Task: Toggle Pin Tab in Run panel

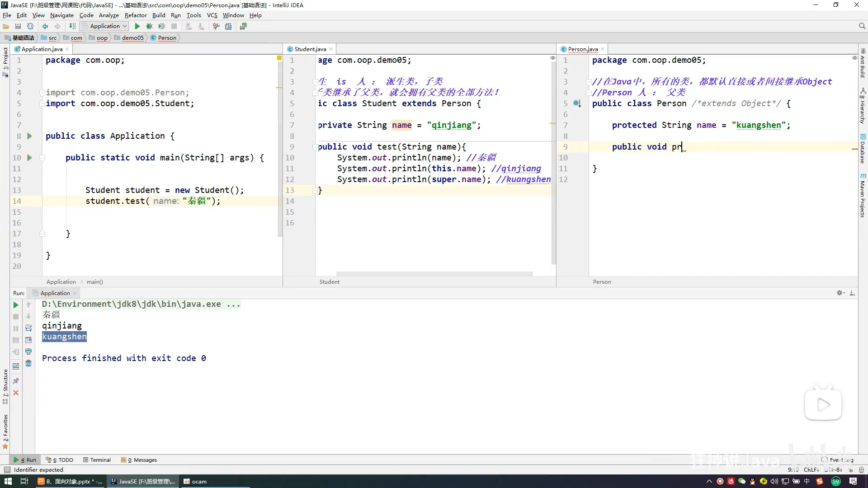Action: coord(16,381)
